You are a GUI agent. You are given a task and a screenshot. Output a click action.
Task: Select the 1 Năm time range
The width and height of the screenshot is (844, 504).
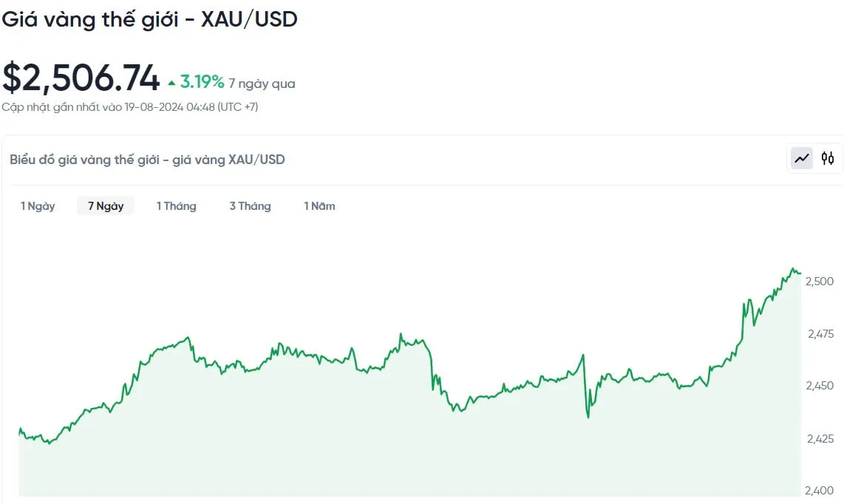319,205
